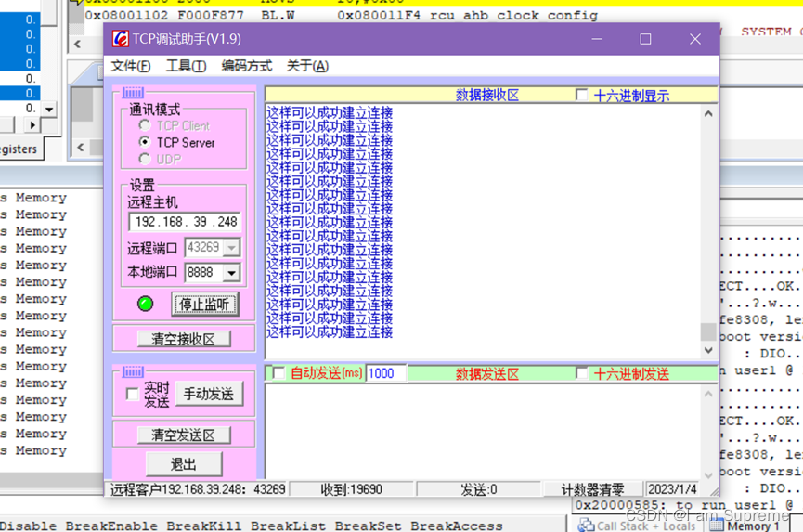This screenshot has height=532, width=803.
Task: Click the auto-send interval 1000 field
Action: tap(386, 372)
